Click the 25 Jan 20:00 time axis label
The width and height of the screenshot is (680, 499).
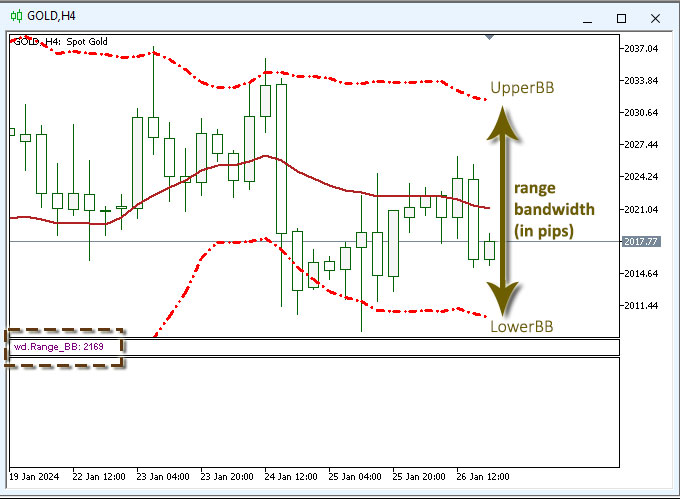(x=419, y=476)
